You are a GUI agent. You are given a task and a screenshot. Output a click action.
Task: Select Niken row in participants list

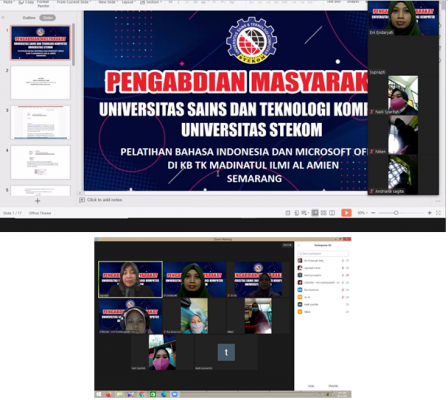tap(323, 312)
